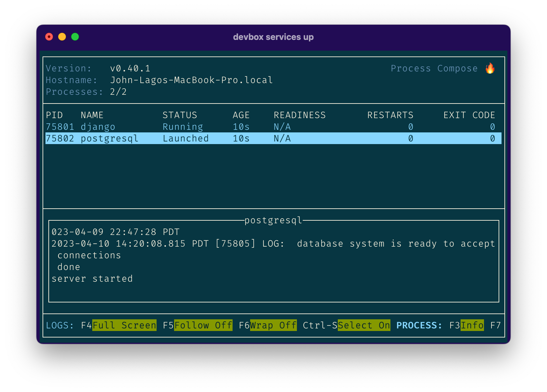Select the postgresql process row name
547x392 pixels.
pyautogui.click(x=109, y=139)
